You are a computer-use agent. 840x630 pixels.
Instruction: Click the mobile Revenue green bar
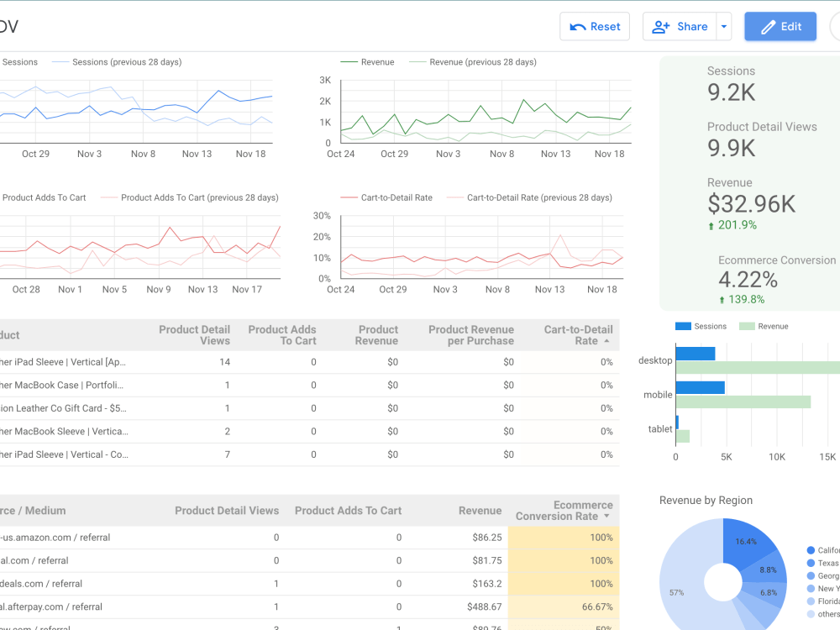(x=743, y=402)
